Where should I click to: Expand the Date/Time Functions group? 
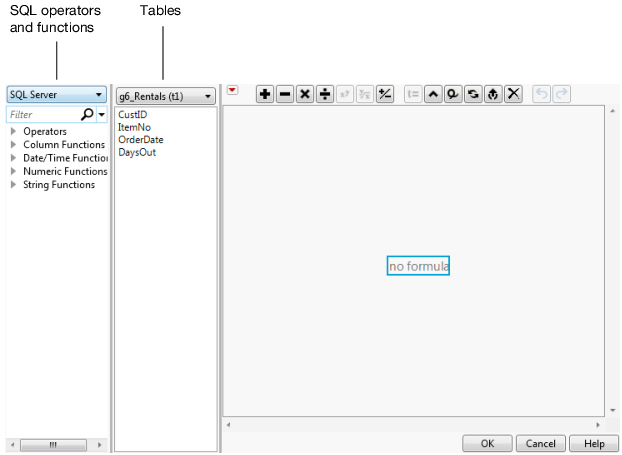click(x=13, y=158)
